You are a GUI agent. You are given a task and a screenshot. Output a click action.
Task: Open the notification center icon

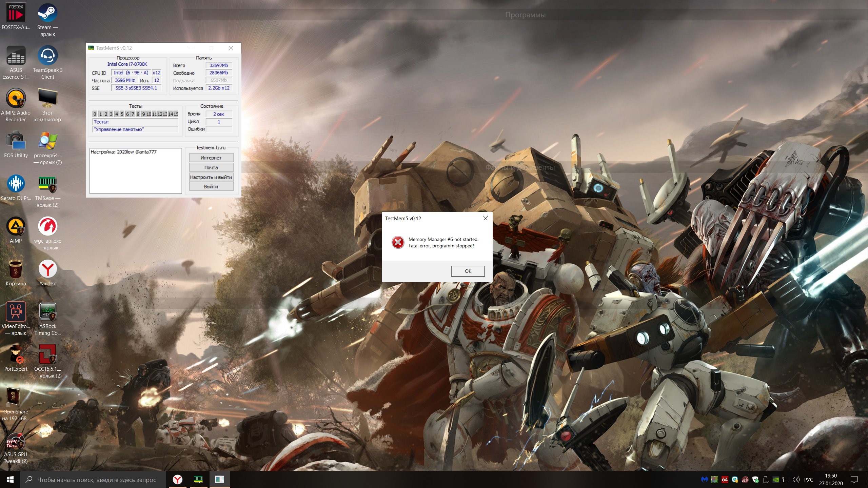coord(854,480)
